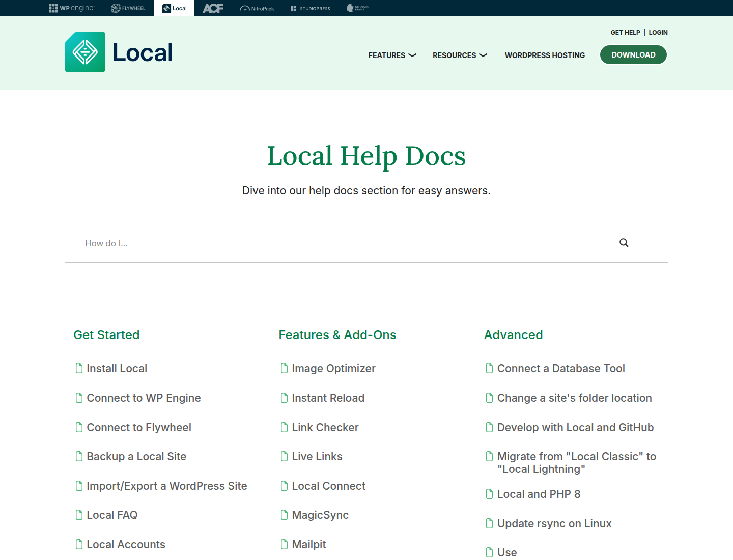Open the Mailpit doc
Screen dimensions: 733x560
pos(309,544)
